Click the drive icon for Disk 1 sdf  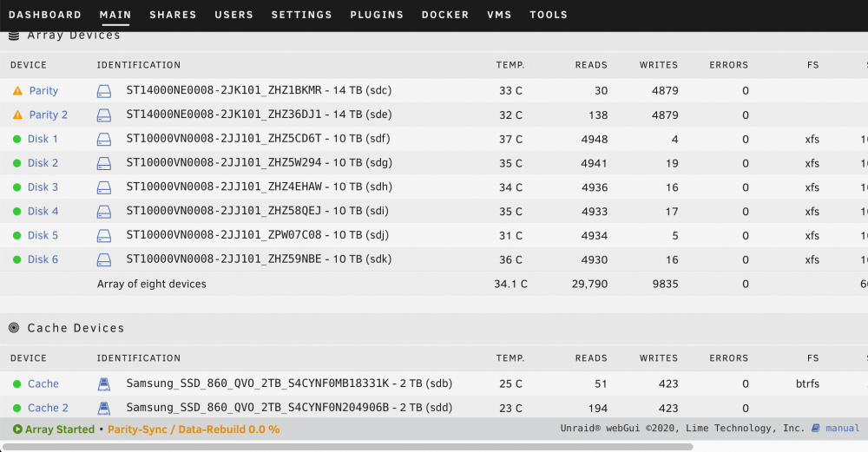click(x=104, y=140)
